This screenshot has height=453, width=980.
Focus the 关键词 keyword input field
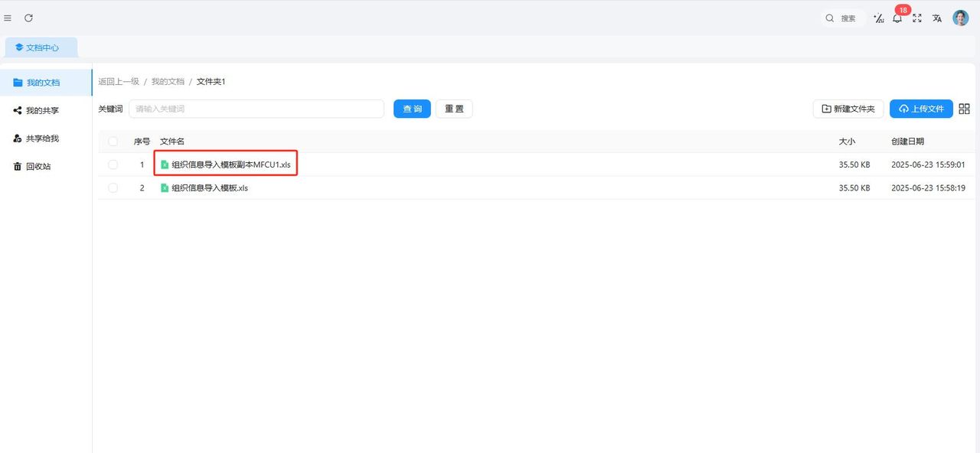click(x=256, y=109)
